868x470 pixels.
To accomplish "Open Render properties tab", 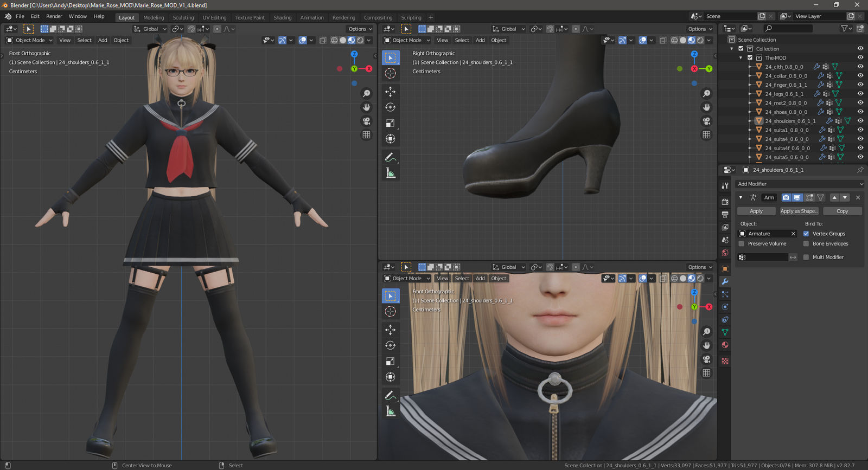I will click(x=725, y=202).
